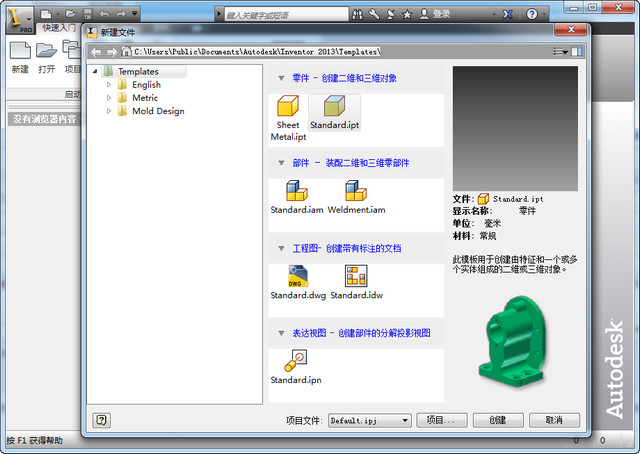The width and height of the screenshot is (640, 454).
Task: Click the 取消 (Cancel) button
Action: (x=554, y=420)
